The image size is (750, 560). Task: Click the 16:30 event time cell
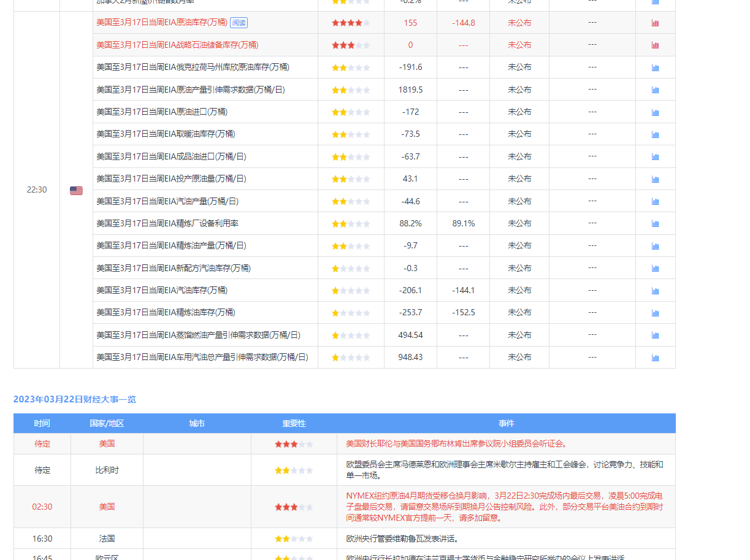pyautogui.click(x=42, y=539)
